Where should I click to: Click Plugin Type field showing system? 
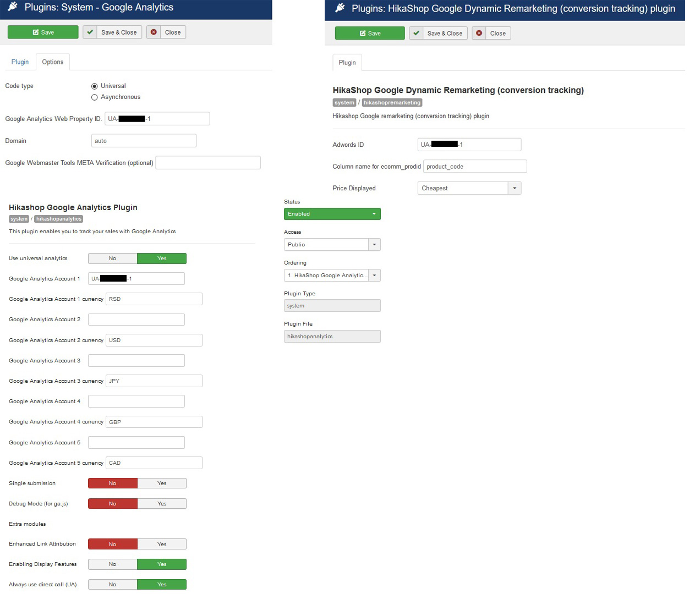332,306
